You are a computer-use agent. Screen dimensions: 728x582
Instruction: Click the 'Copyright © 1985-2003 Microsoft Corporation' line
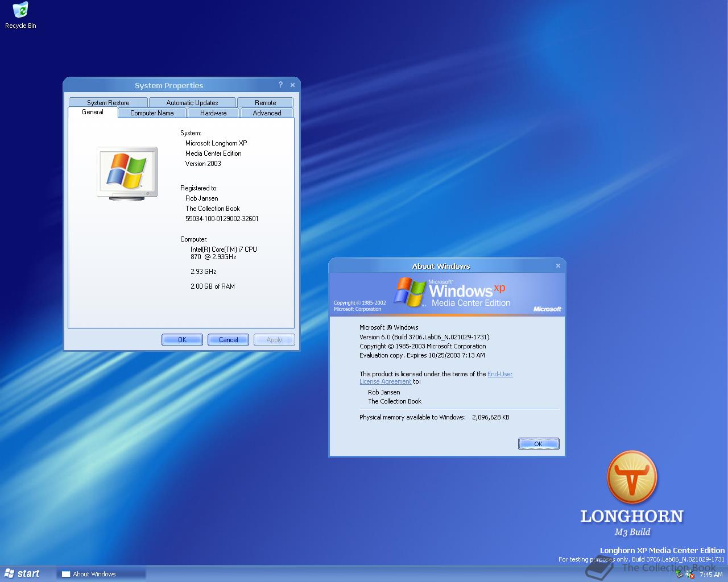[423, 346]
